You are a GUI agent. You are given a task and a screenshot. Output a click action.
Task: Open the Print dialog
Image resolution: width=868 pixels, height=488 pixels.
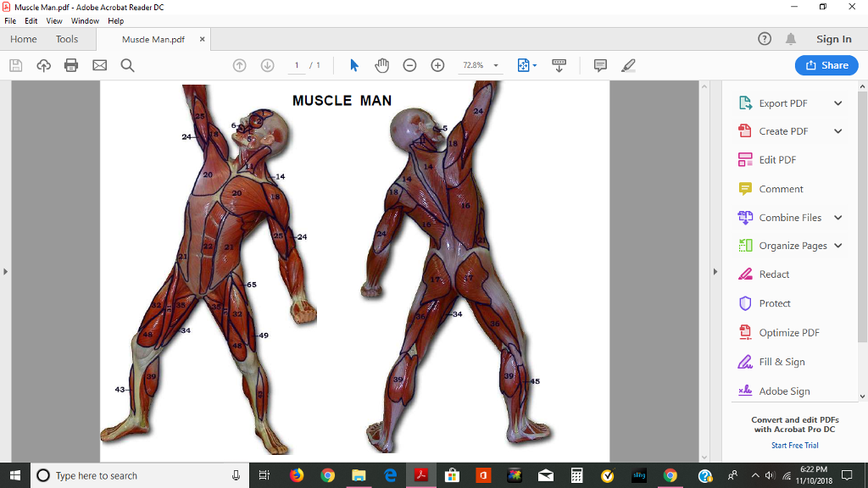pyautogui.click(x=71, y=64)
